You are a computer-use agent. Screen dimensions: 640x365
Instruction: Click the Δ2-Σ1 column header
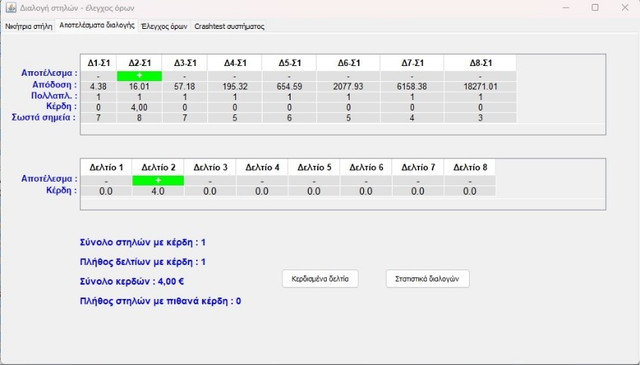(139, 63)
